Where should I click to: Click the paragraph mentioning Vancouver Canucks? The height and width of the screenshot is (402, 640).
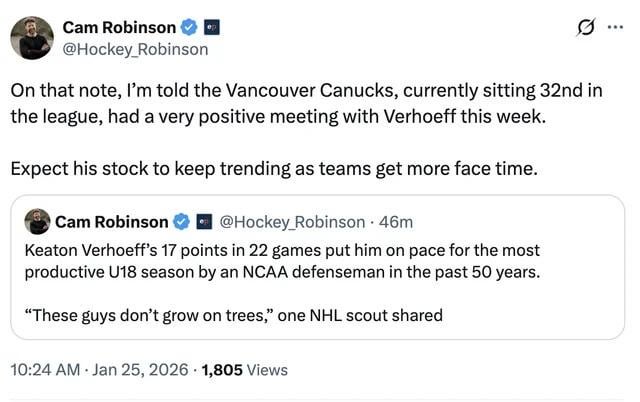click(x=306, y=103)
